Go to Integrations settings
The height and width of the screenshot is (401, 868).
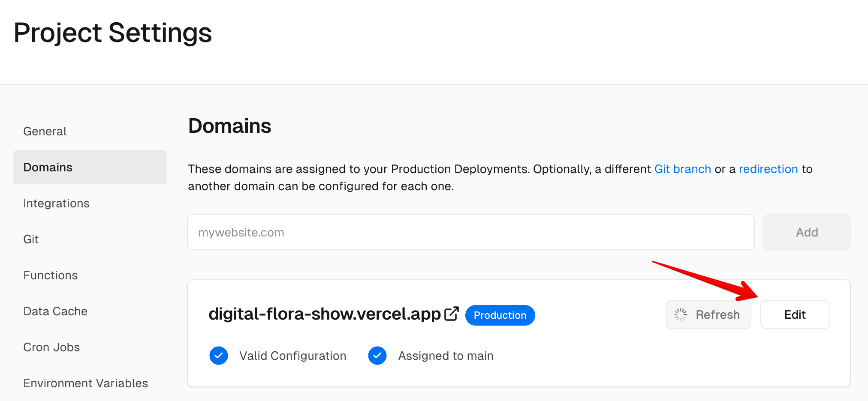pyautogui.click(x=57, y=203)
